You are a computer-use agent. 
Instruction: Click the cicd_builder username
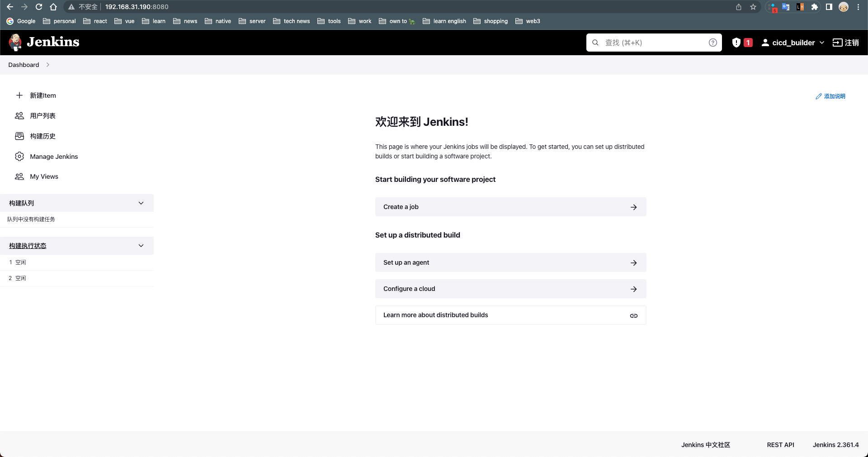point(793,43)
